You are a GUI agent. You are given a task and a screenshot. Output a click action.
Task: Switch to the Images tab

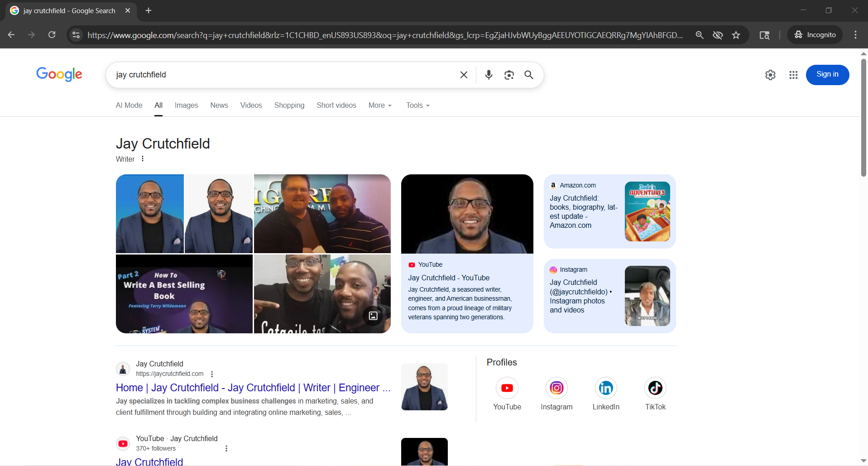186,105
